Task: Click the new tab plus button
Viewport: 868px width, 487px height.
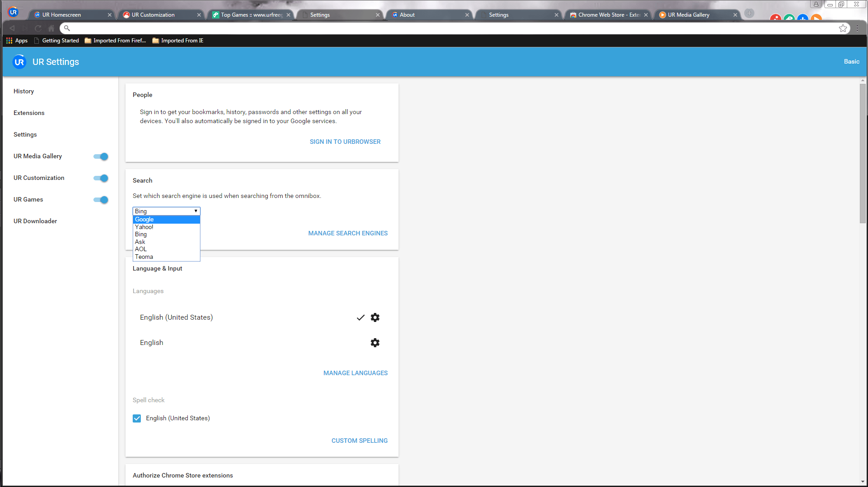Action: pos(749,14)
